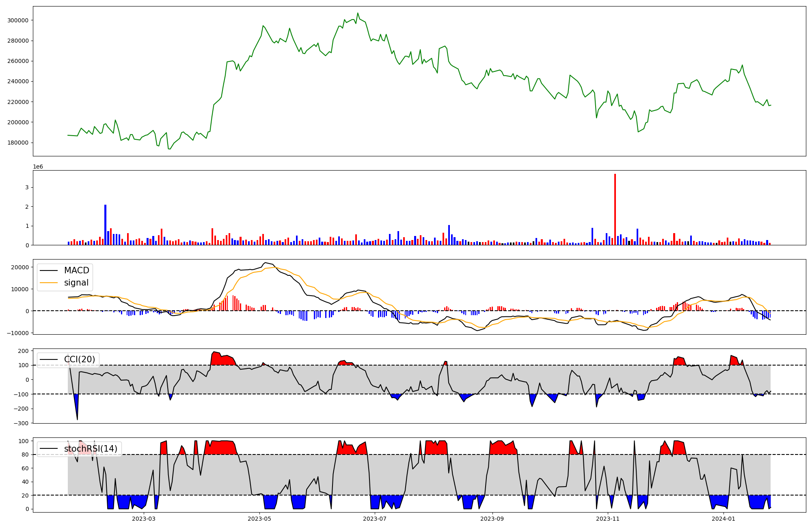Click the 2024-01 date axis label
This screenshot has height=528, width=812.
point(723,519)
